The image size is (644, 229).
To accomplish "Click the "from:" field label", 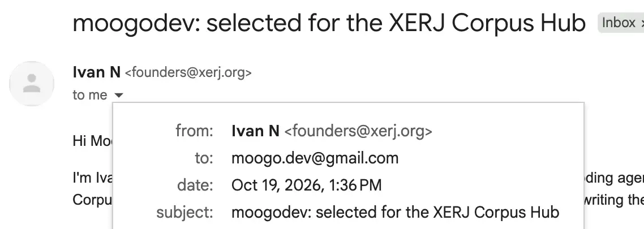I will tap(195, 131).
